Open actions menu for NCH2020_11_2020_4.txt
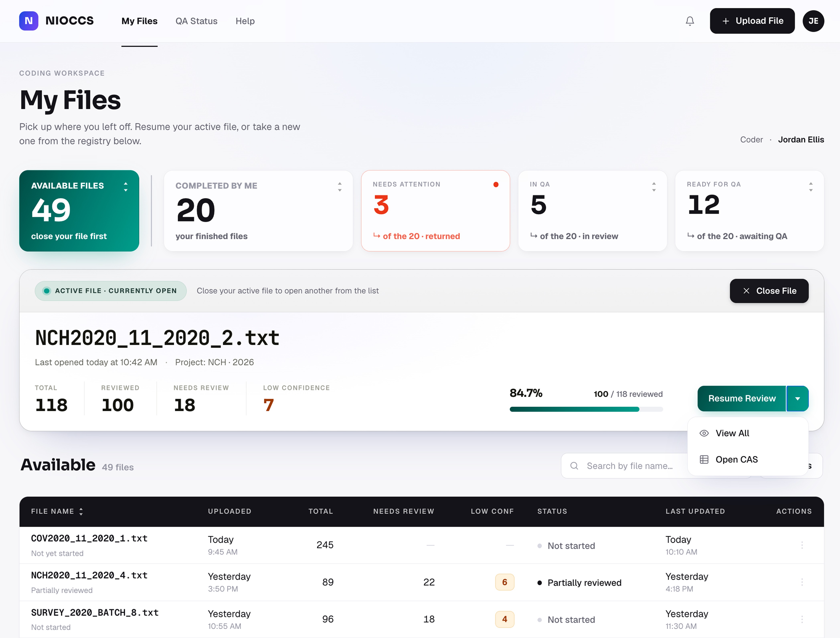The width and height of the screenshot is (840, 638). [x=802, y=582]
